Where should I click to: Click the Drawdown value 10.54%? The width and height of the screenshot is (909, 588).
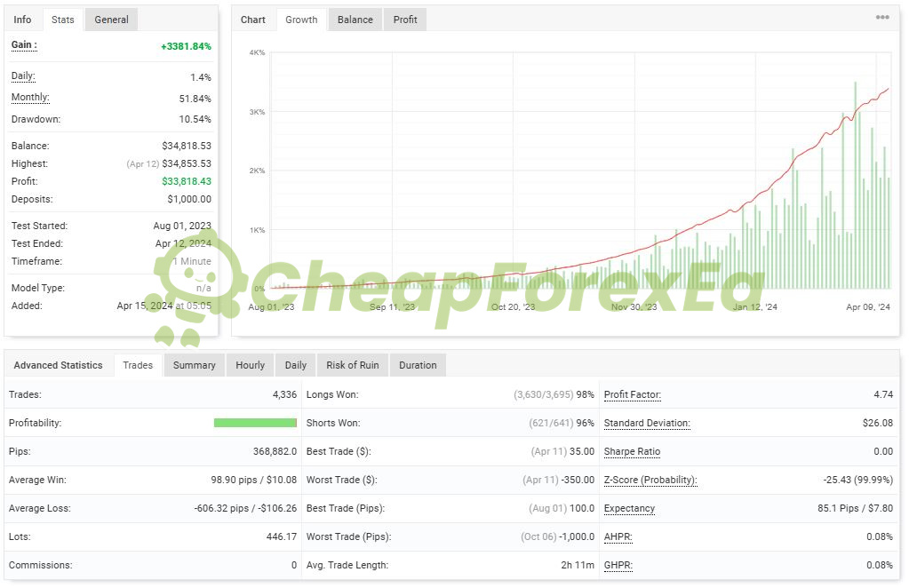pos(195,119)
